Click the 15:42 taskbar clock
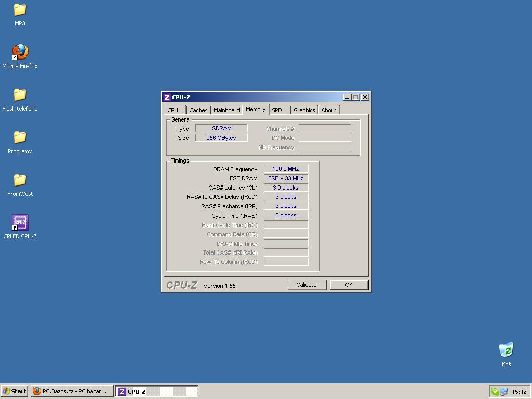This screenshot has width=532, height=399. click(519, 392)
